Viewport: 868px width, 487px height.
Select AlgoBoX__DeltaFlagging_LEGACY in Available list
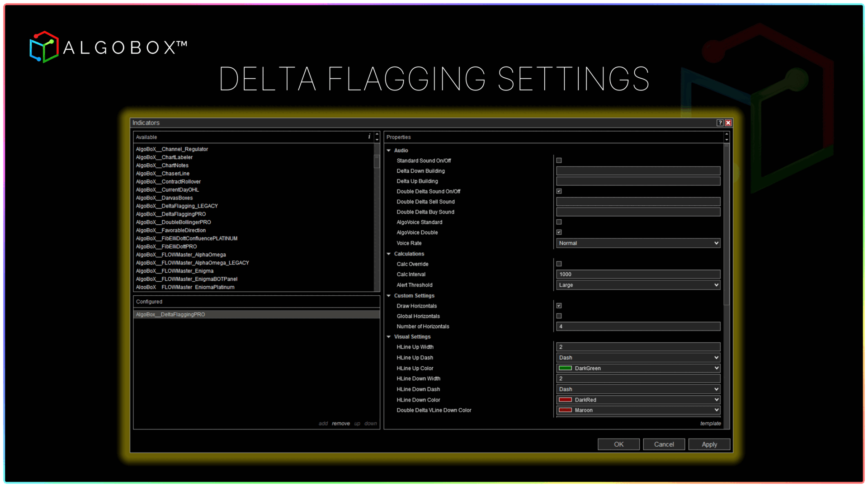pyautogui.click(x=177, y=206)
